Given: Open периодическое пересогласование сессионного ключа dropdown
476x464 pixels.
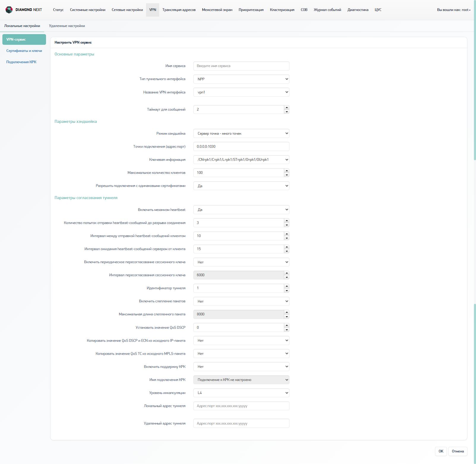Looking at the screenshot, I should click(241, 262).
